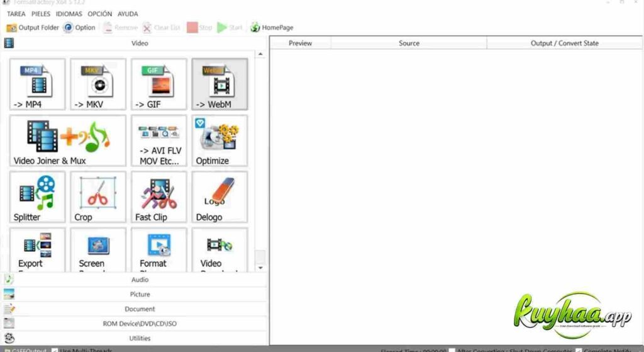This screenshot has width=644, height=352.
Task: Open the Export Frame tool tile
Action: point(37,249)
